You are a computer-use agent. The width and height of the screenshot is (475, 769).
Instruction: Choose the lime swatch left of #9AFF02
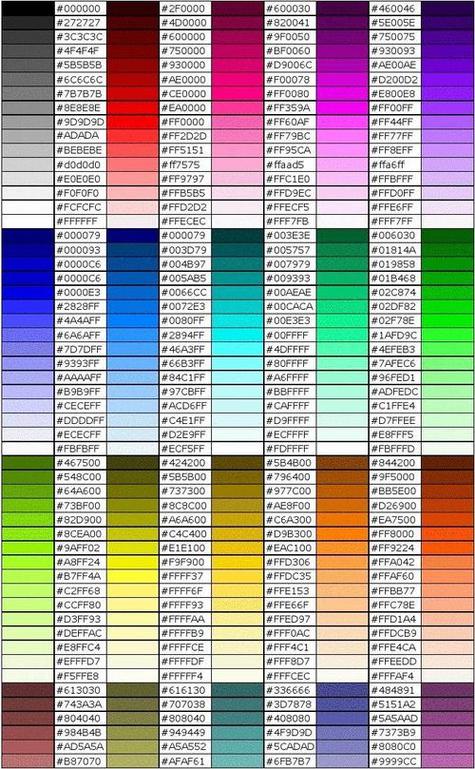(28, 548)
